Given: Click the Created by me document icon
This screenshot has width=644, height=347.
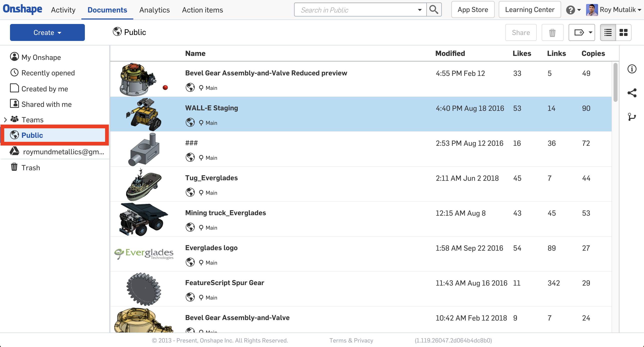Looking at the screenshot, I should coord(14,88).
